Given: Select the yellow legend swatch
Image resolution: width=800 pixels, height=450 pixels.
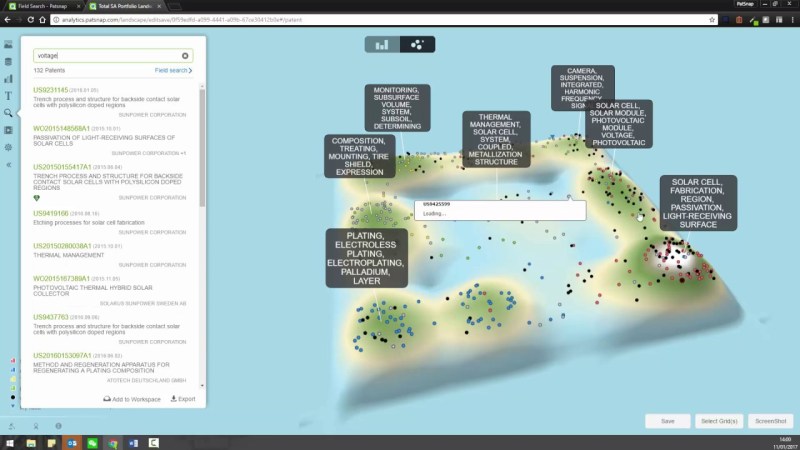Looking at the screenshot, I should point(13,379).
